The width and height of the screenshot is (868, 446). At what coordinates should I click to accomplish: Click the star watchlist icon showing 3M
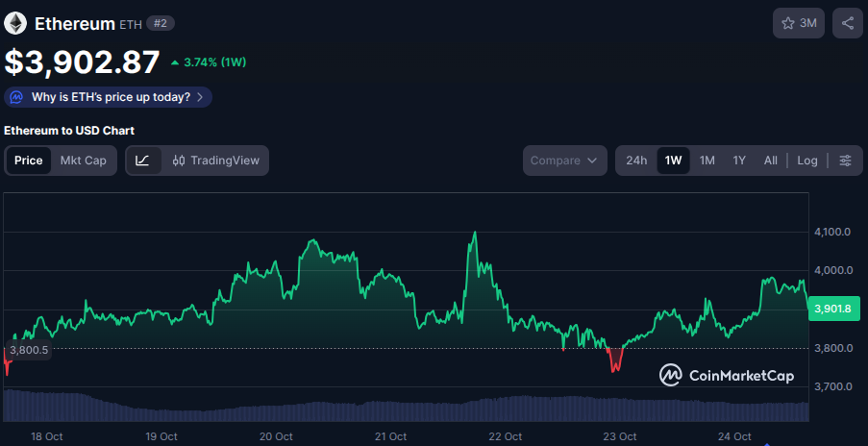point(799,23)
